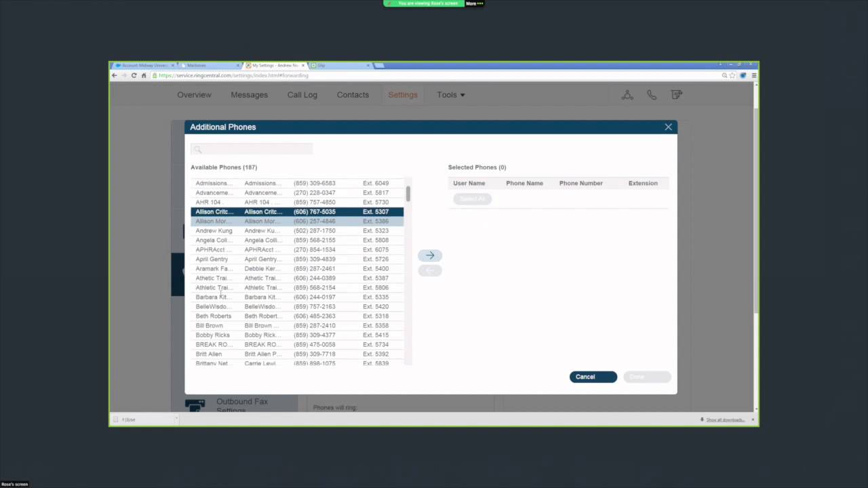
Task: Move selected phone to Selected Phones with right arrow
Action: point(430,256)
